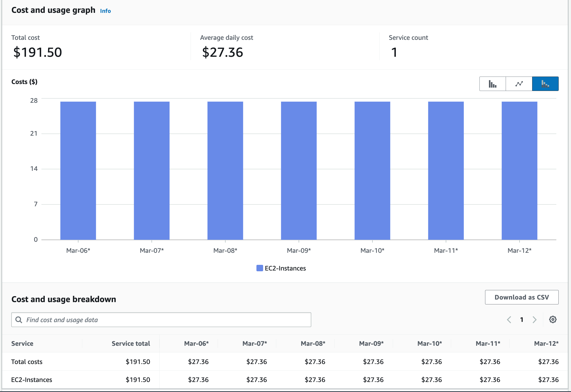Select the EC2-Instances table row
The width and height of the screenshot is (571, 392).
31,380
